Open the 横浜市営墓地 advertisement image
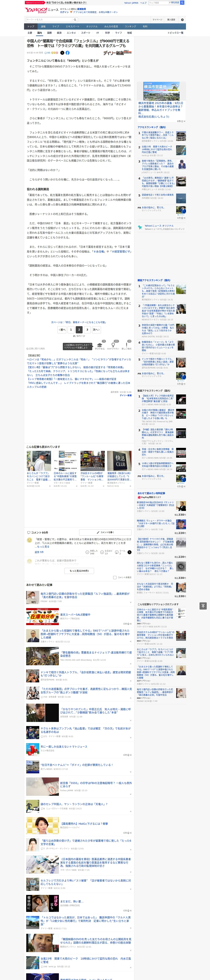Viewport: 210px width, 980px height. pos(162,91)
